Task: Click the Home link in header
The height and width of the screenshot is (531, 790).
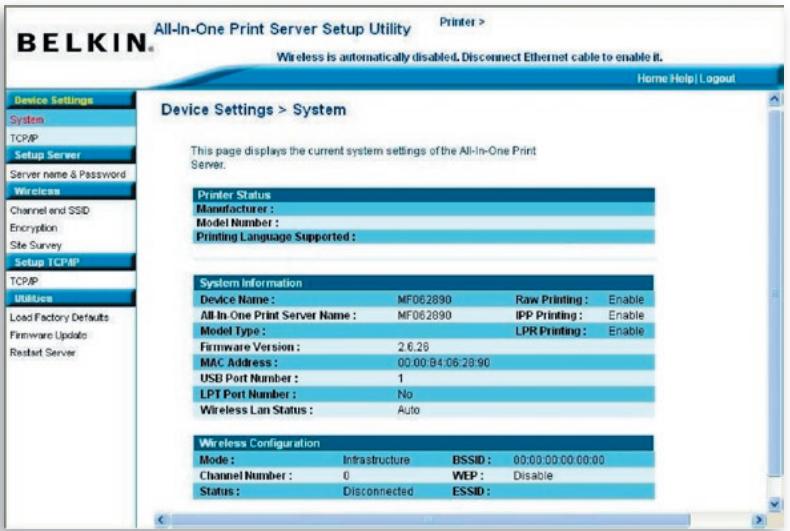Action: point(652,79)
